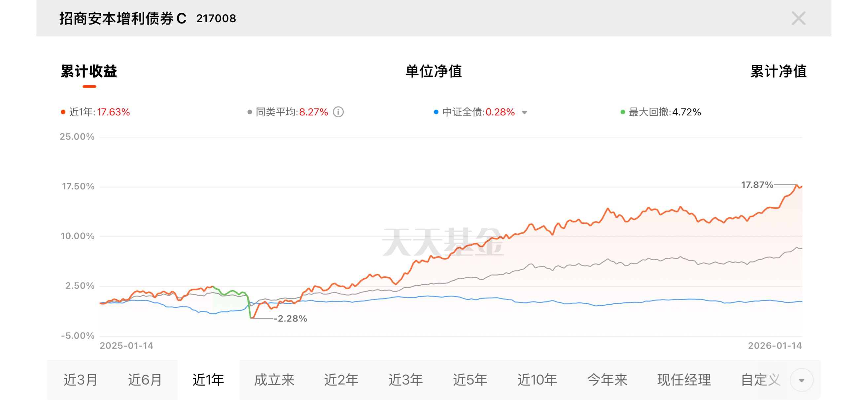Screen dimensions: 868x400
Task: Pick the 今年来 period option
Action: point(607,380)
